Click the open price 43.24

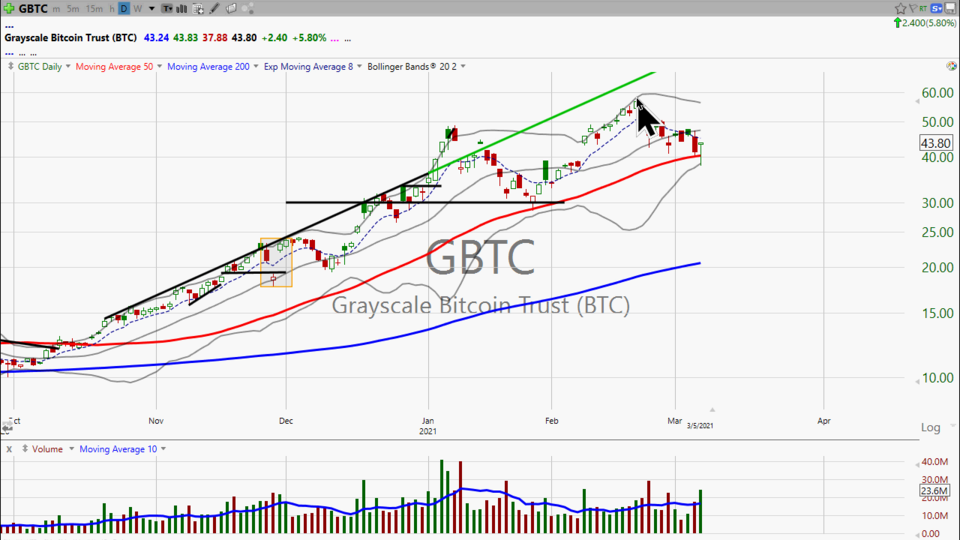coord(156,38)
